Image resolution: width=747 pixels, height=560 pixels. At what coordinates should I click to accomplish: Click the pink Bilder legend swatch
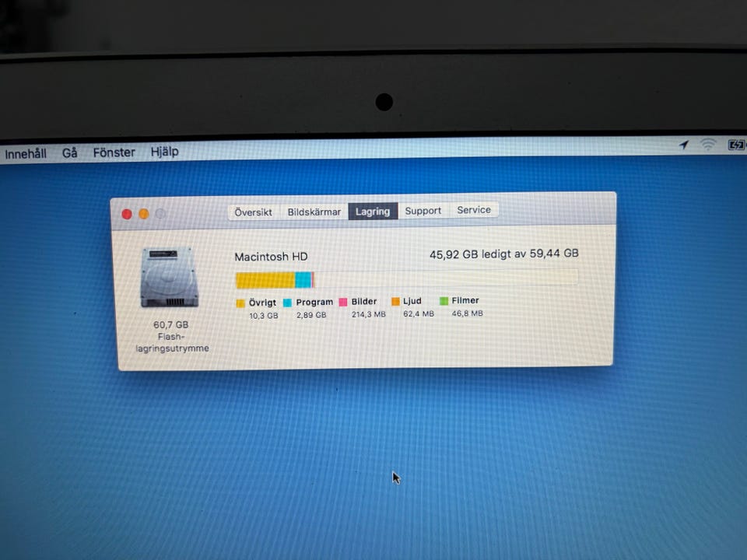tap(343, 302)
